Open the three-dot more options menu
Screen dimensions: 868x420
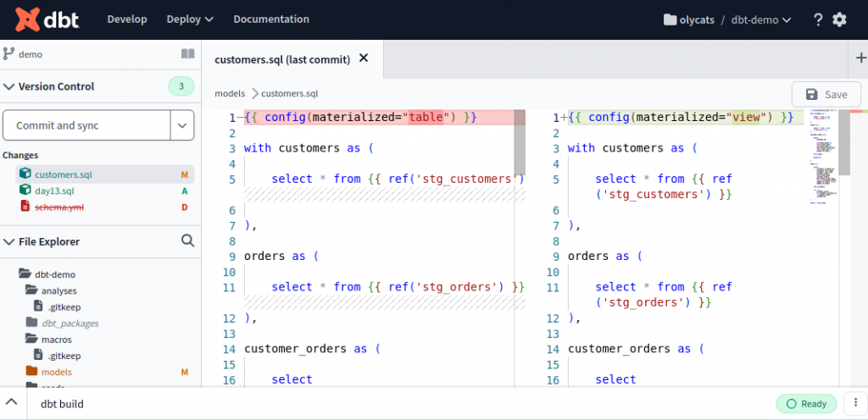click(x=855, y=404)
